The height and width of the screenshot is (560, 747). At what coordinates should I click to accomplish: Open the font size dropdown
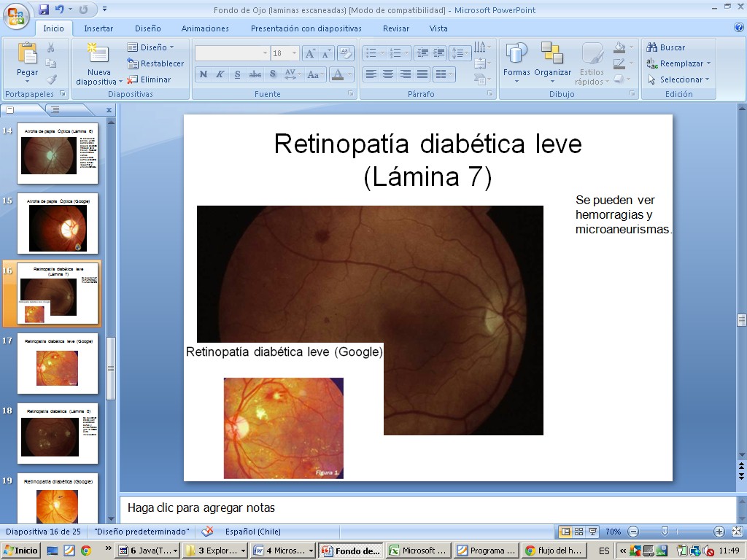pyautogui.click(x=295, y=54)
